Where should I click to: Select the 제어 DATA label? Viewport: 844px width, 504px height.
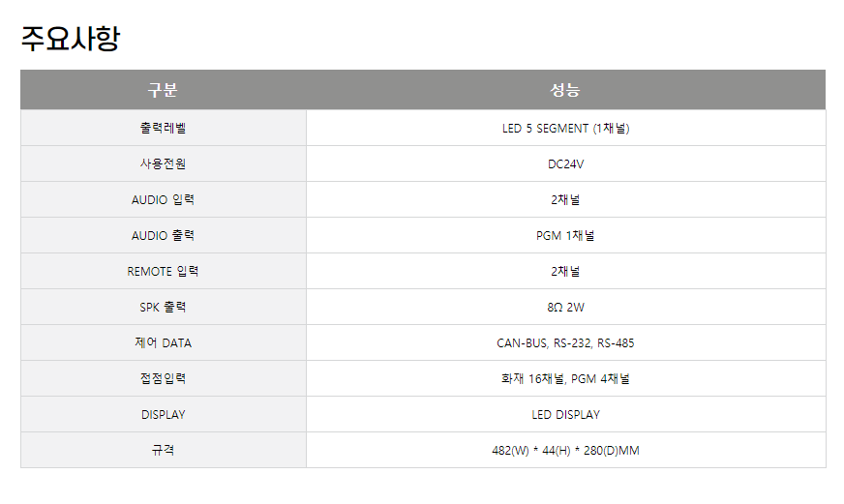click(164, 342)
